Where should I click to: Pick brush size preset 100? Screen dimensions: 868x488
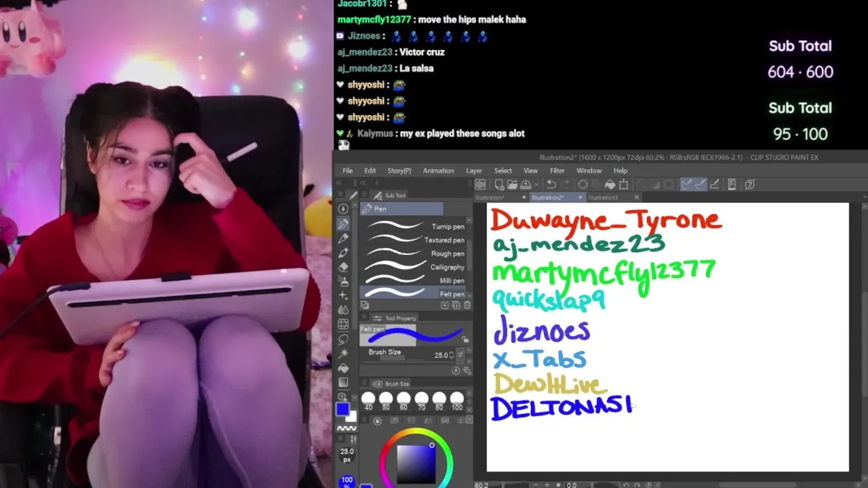tap(457, 400)
